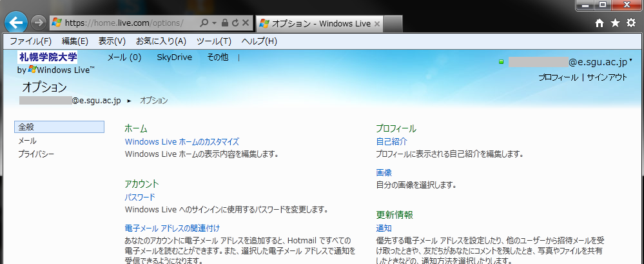Click the サインアウト link

[x=607, y=77]
